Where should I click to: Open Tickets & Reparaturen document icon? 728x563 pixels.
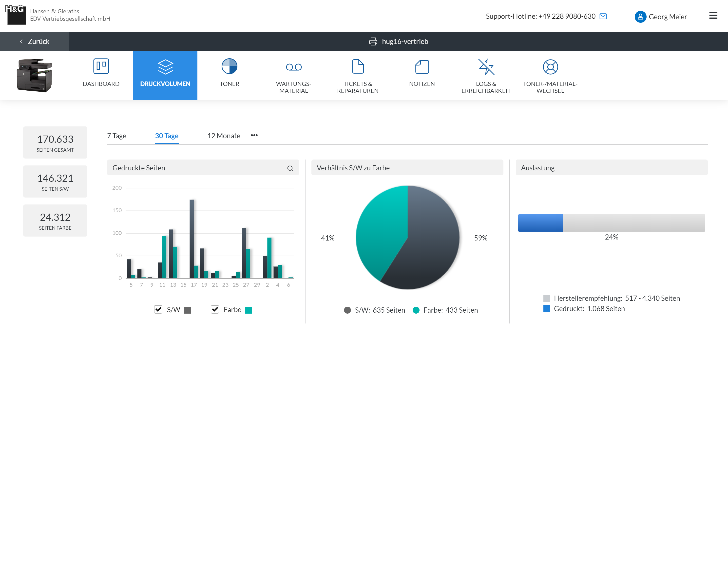click(x=358, y=66)
